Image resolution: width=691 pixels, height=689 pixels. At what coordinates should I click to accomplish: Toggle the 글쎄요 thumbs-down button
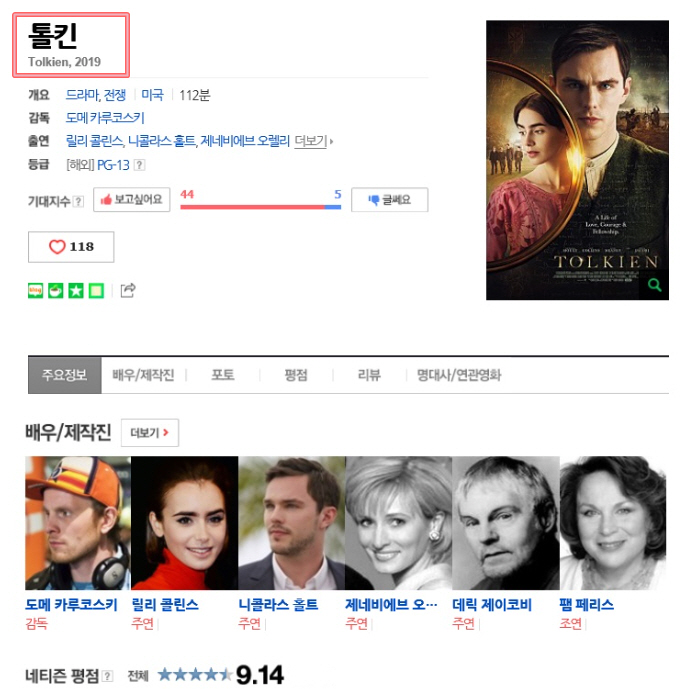(x=390, y=200)
